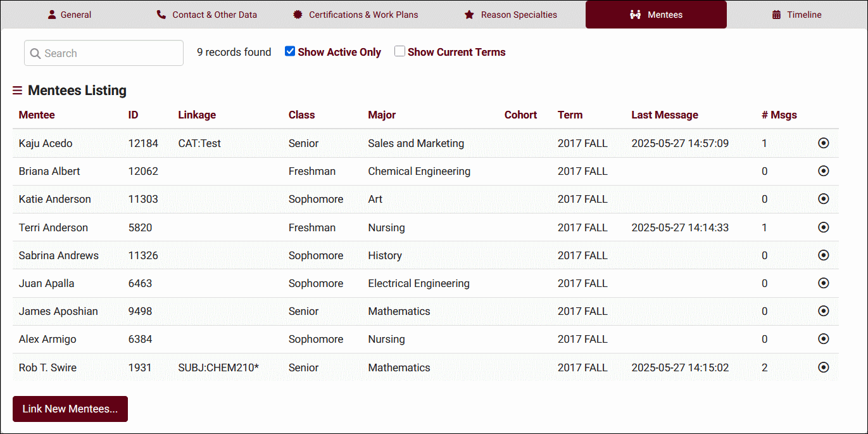The image size is (868, 434).
Task: Click the Link New Mentees button
Action: tap(70, 409)
